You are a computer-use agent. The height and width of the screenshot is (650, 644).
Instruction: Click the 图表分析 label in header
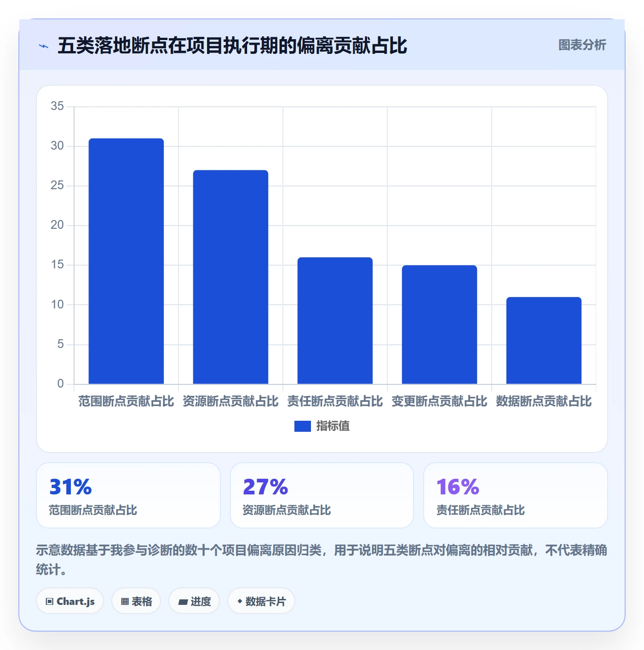(582, 45)
